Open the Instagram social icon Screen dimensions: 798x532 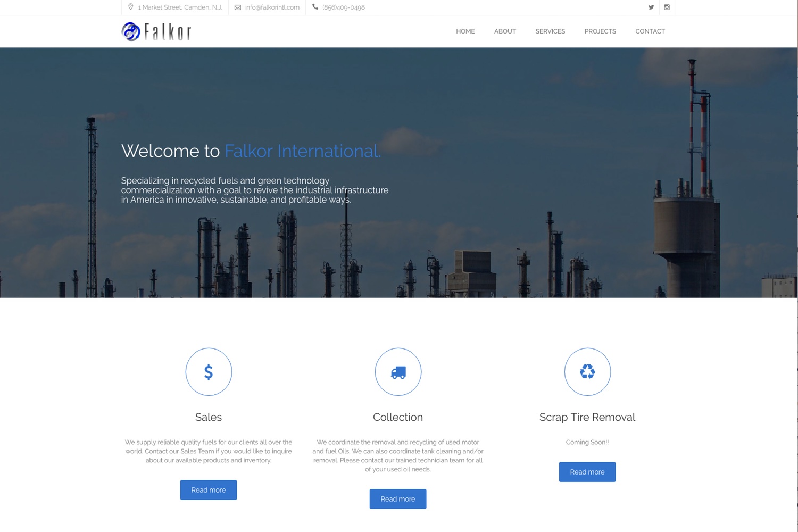pos(667,7)
